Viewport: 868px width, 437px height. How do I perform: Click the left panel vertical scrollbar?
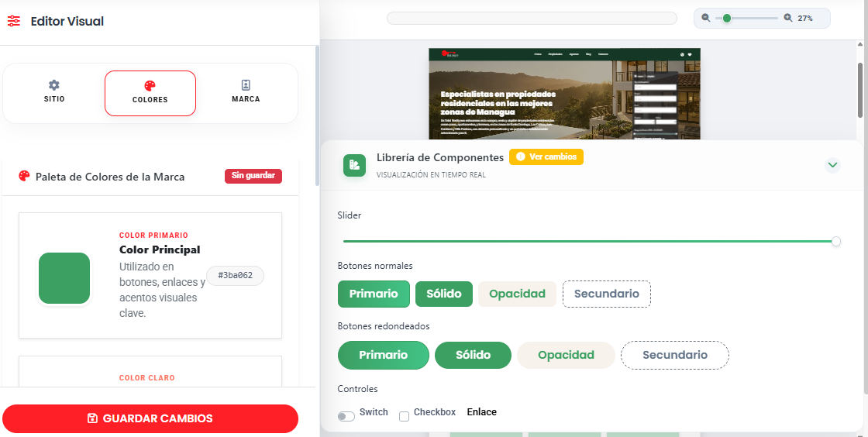pos(317,116)
